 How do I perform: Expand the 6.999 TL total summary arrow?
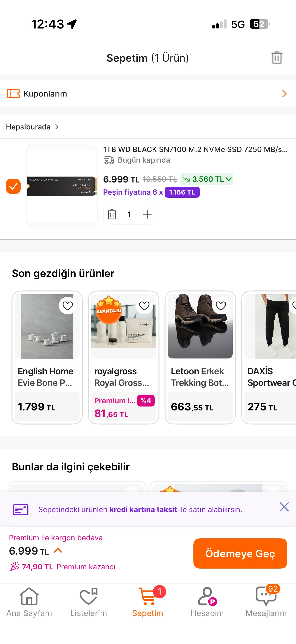(x=58, y=550)
